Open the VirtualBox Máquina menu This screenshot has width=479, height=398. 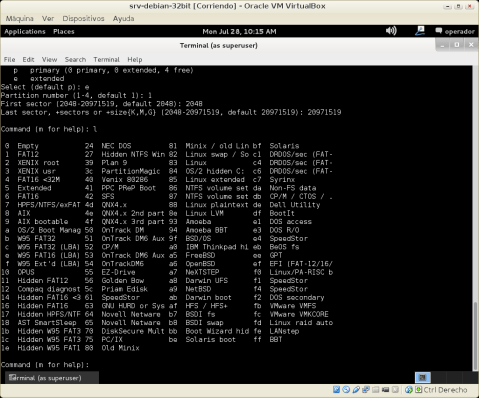(x=20, y=18)
